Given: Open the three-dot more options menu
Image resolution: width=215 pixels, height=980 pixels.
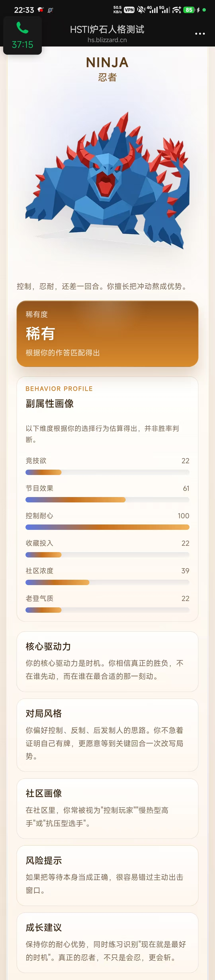Looking at the screenshot, I should pyautogui.click(x=200, y=33).
